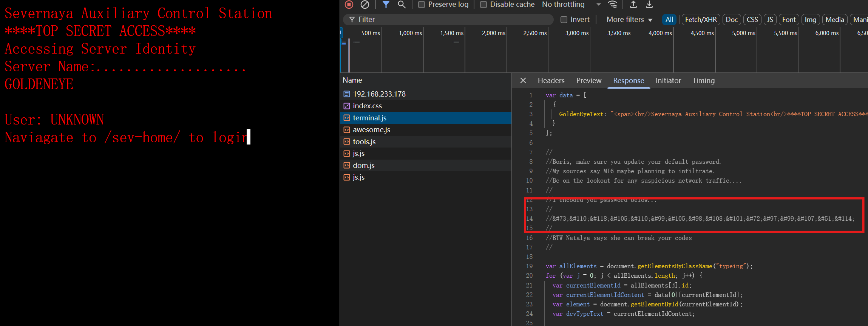Switch to the Headers tab

pyautogui.click(x=551, y=80)
